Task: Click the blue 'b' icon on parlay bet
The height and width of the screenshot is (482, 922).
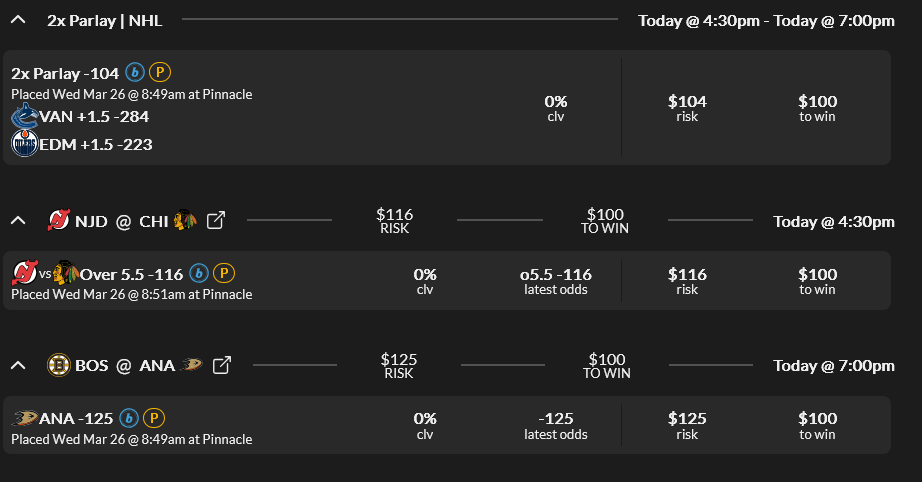Action: pyautogui.click(x=135, y=72)
